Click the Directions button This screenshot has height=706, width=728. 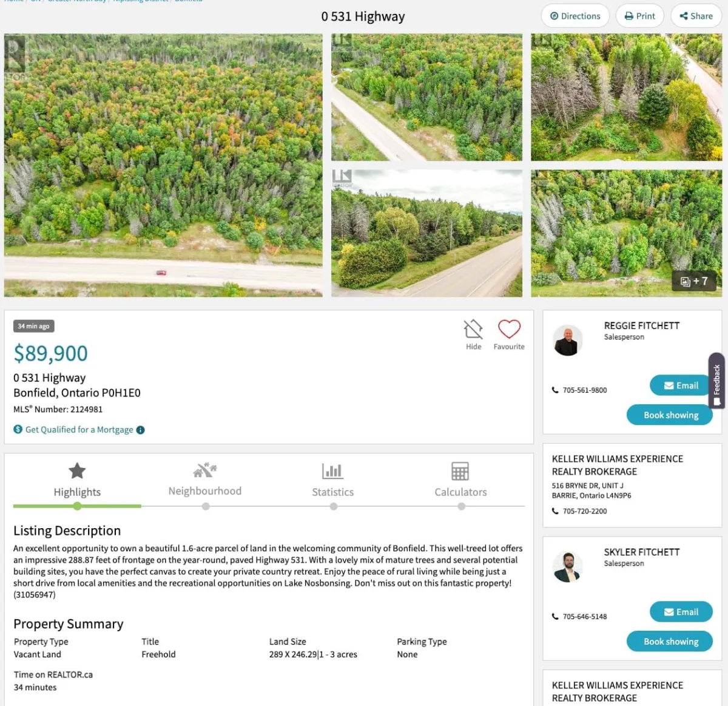coord(575,16)
